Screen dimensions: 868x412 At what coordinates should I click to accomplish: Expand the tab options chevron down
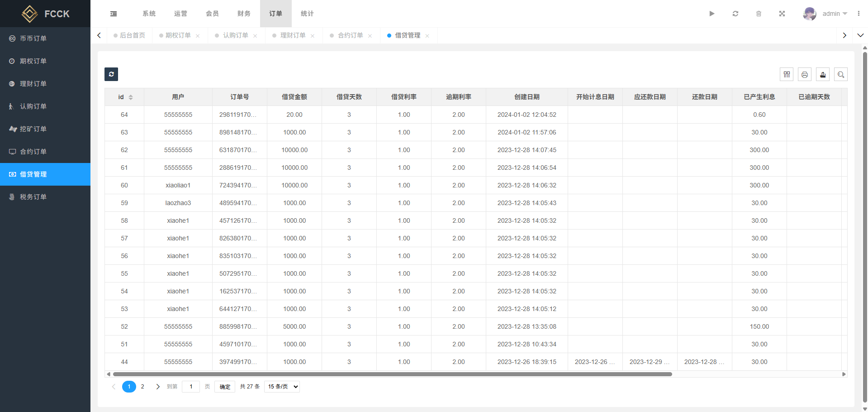(x=860, y=35)
